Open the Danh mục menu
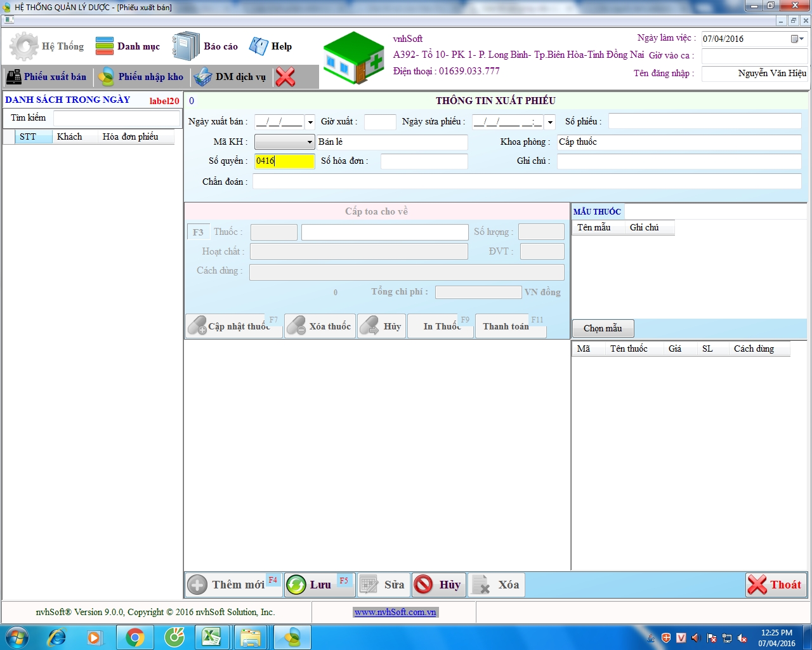Screen dimensions: 812x650 (128, 46)
